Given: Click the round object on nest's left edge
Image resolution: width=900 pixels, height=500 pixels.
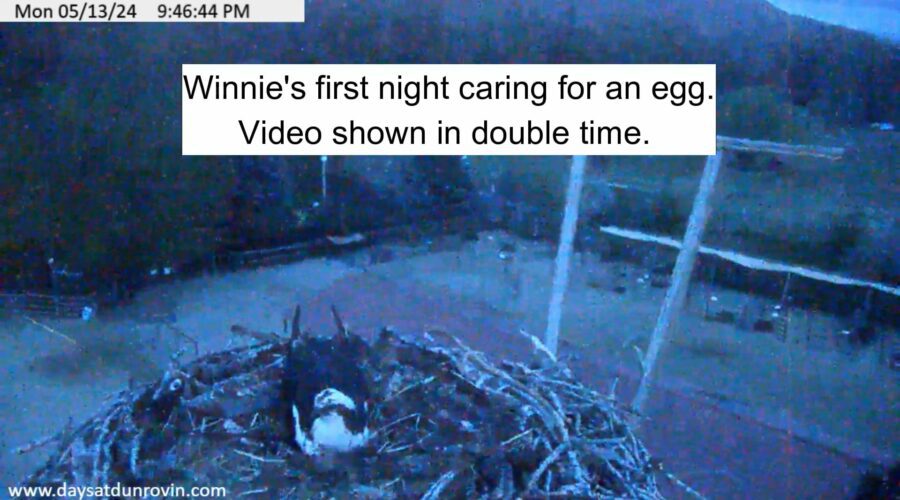Looking at the screenshot, I should [172, 383].
